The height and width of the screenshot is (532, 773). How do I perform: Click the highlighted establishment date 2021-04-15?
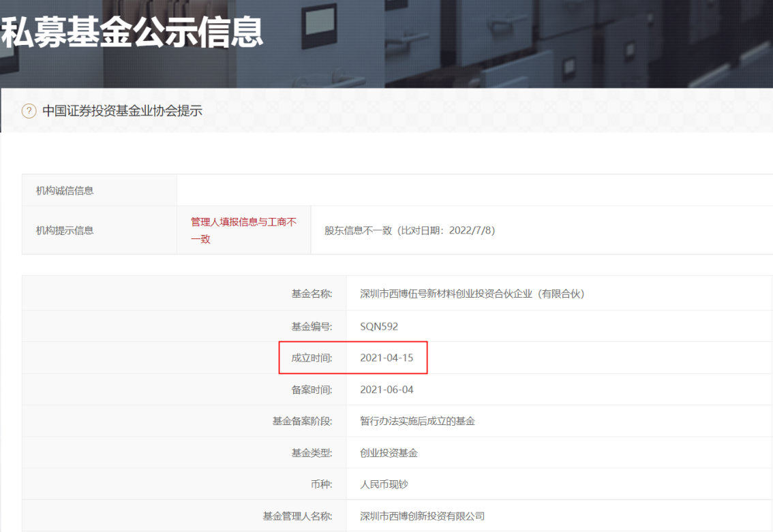pyautogui.click(x=386, y=357)
